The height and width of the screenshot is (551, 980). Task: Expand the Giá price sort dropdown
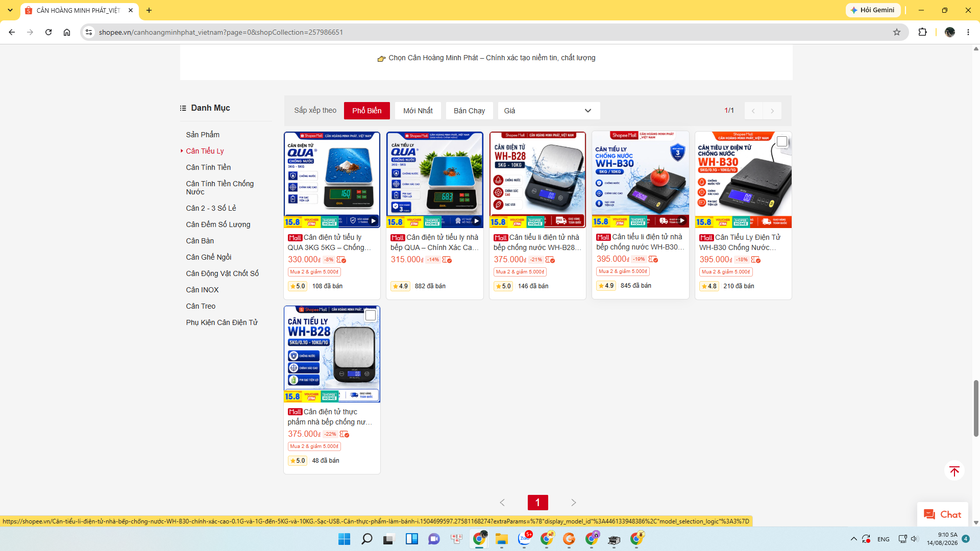point(549,111)
